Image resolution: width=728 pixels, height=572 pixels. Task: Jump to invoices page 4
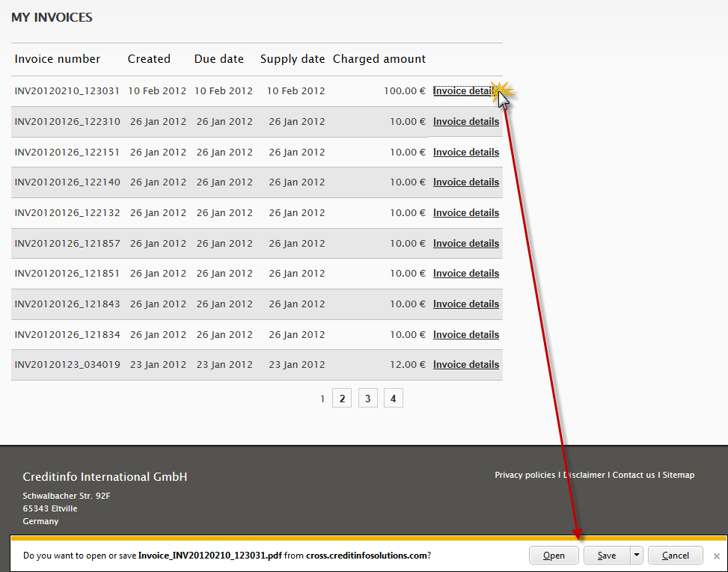(394, 399)
